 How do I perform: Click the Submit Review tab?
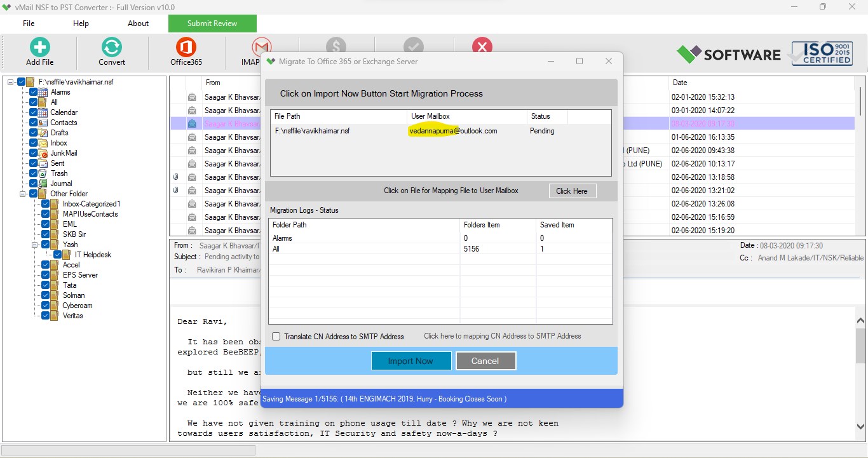tap(212, 24)
